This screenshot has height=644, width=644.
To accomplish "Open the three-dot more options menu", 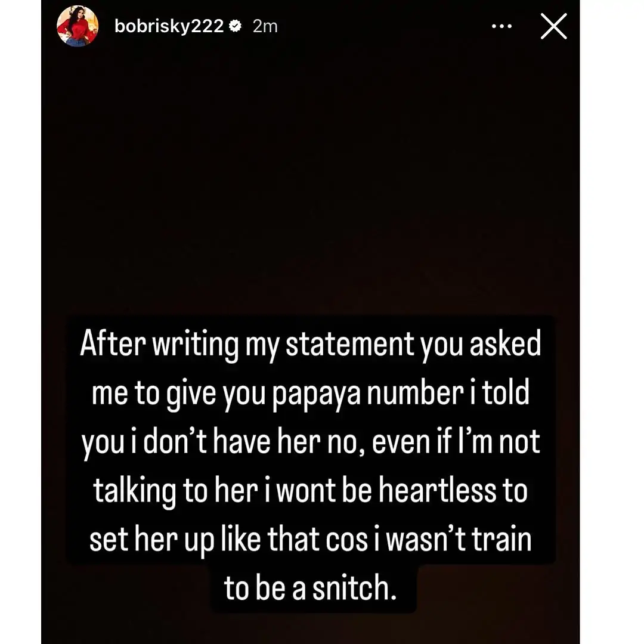I will pyautogui.click(x=501, y=26).
